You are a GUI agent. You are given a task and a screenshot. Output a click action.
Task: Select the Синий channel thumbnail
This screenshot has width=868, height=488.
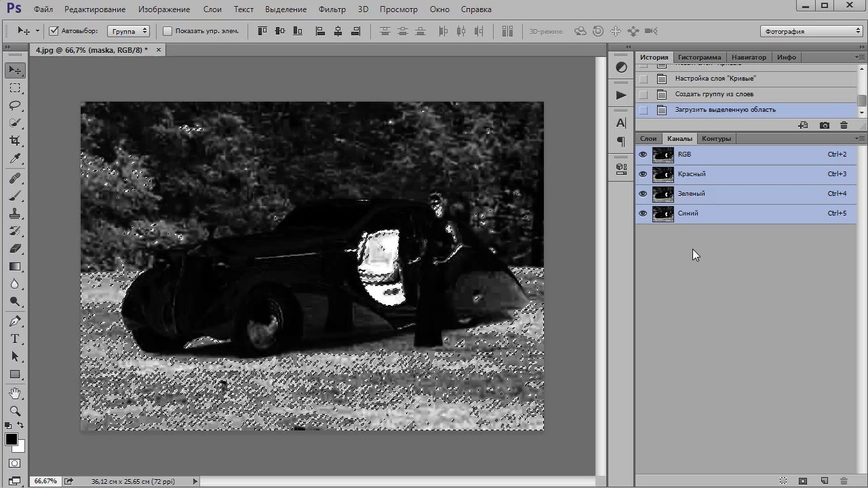point(663,213)
